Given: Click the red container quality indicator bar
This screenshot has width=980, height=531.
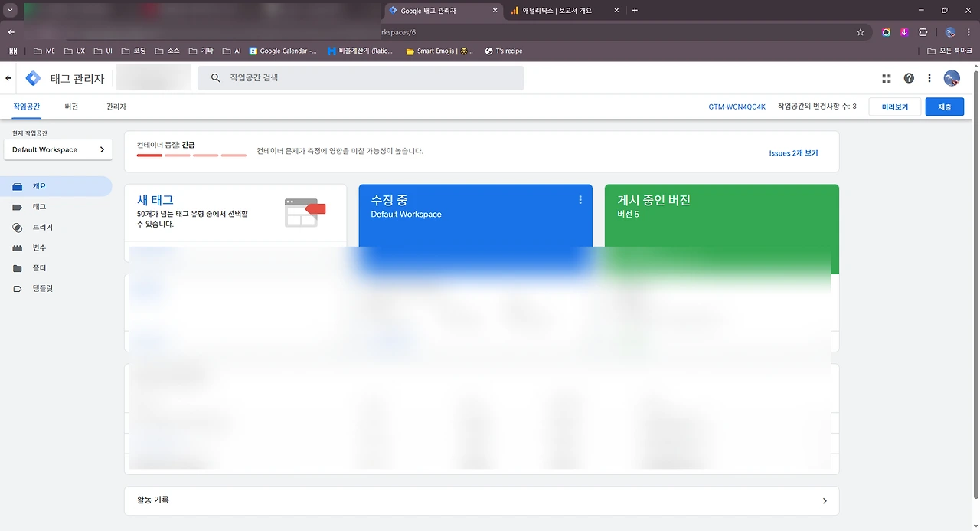Looking at the screenshot, I should [150, 155].
